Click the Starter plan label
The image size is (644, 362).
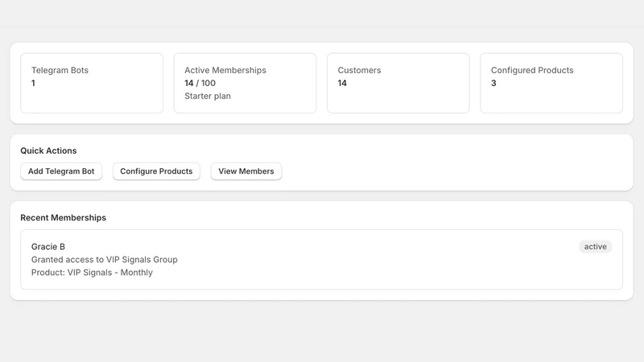(208, 96)
